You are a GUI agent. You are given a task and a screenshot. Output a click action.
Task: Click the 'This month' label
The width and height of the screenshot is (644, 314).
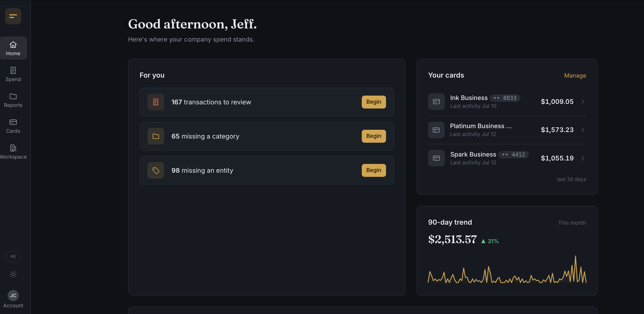(x=572, y=223)
